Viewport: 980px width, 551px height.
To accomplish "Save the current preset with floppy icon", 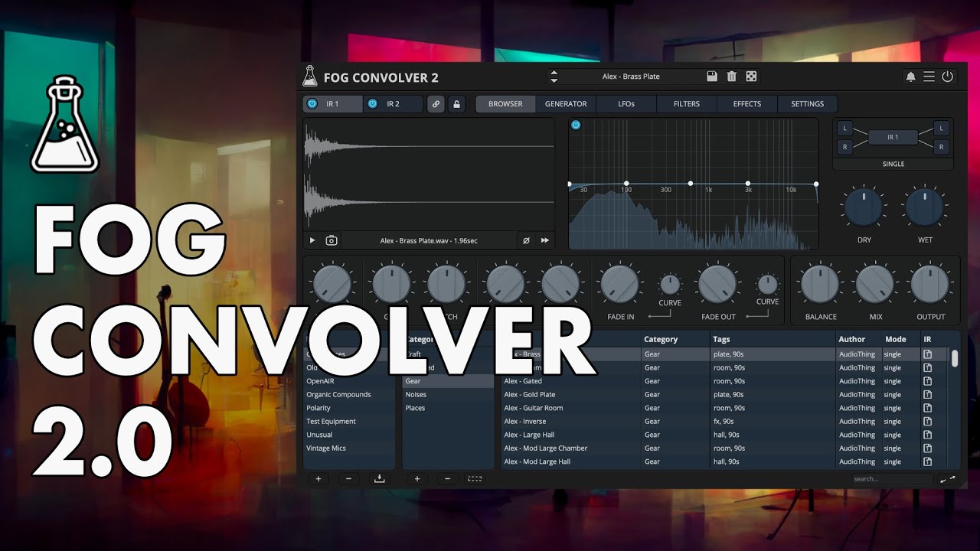I will click(712, 77).
